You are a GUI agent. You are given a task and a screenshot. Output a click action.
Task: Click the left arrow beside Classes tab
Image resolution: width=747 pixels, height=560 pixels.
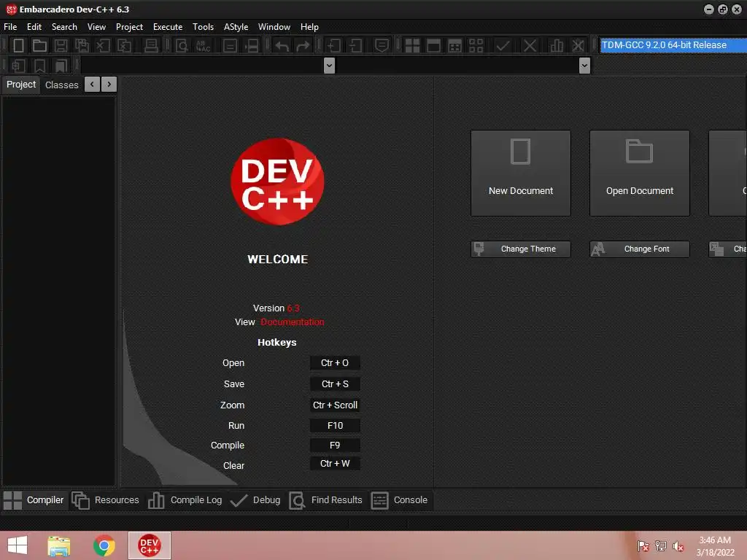[x=92, y=85]
